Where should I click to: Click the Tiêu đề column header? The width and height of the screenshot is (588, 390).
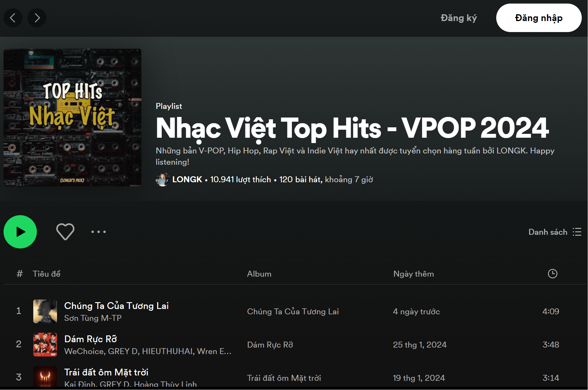click(47, 274)
